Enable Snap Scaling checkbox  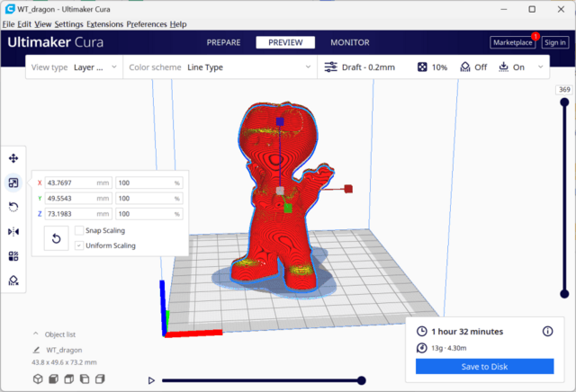pos(79,231)
